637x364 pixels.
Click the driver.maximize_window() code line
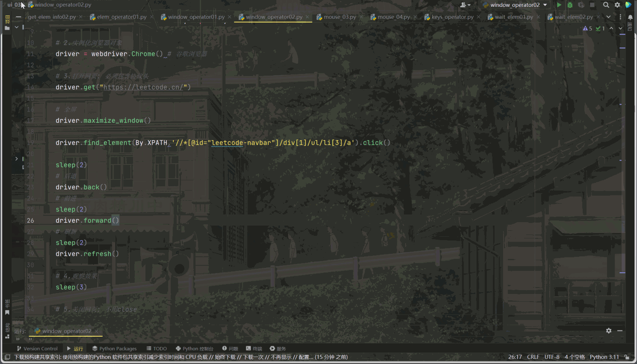(103, 120)
